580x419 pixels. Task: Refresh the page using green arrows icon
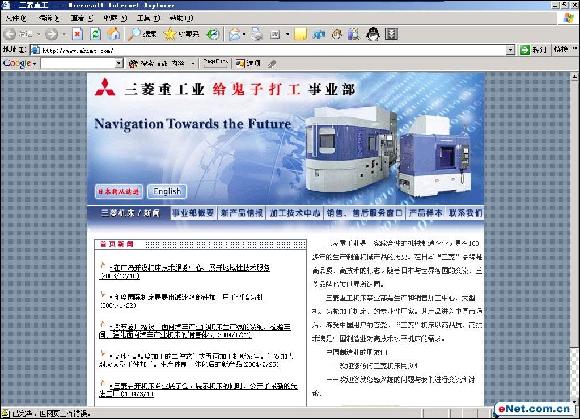coord(95,34)
